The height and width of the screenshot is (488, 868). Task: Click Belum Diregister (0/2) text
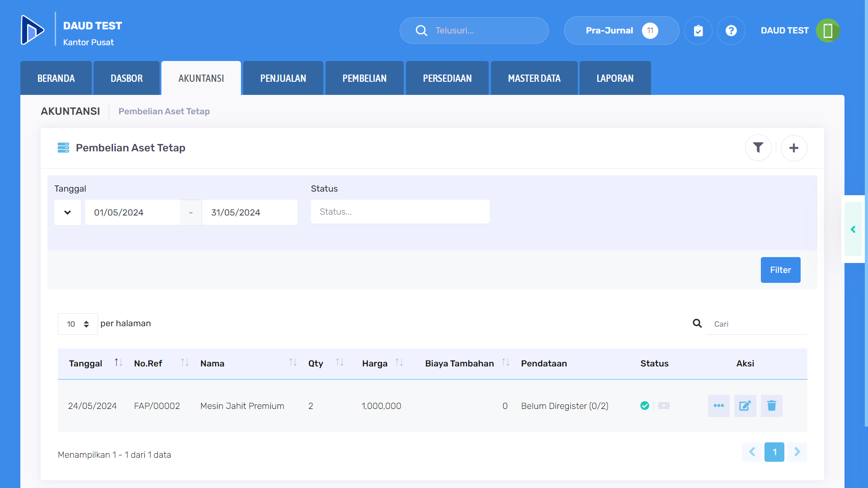point(565,406)
